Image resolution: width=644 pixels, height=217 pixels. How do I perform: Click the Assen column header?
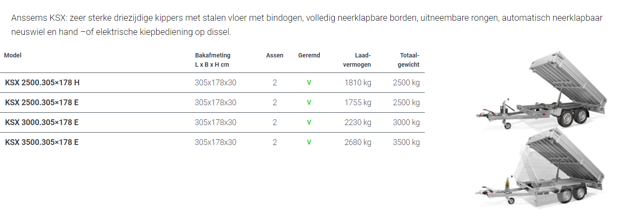[275, 55]
